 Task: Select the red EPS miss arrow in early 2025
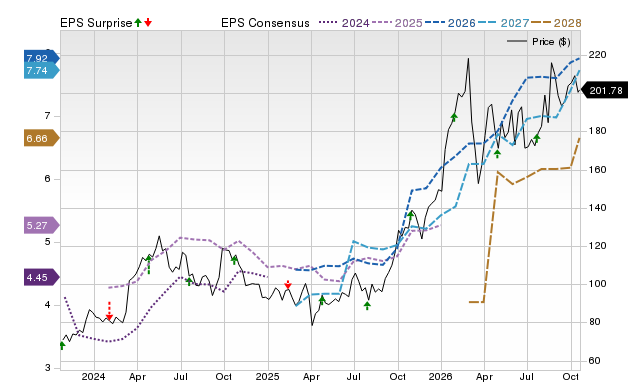tap(288, 284)
